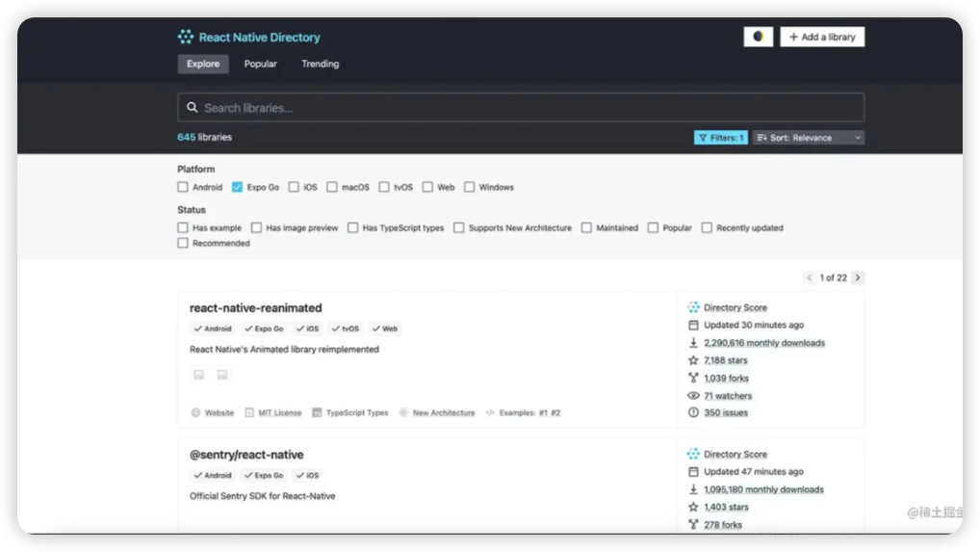Screen dimensions: 980x552
Task: Click New Architecture link
Action: click(444, 412)
